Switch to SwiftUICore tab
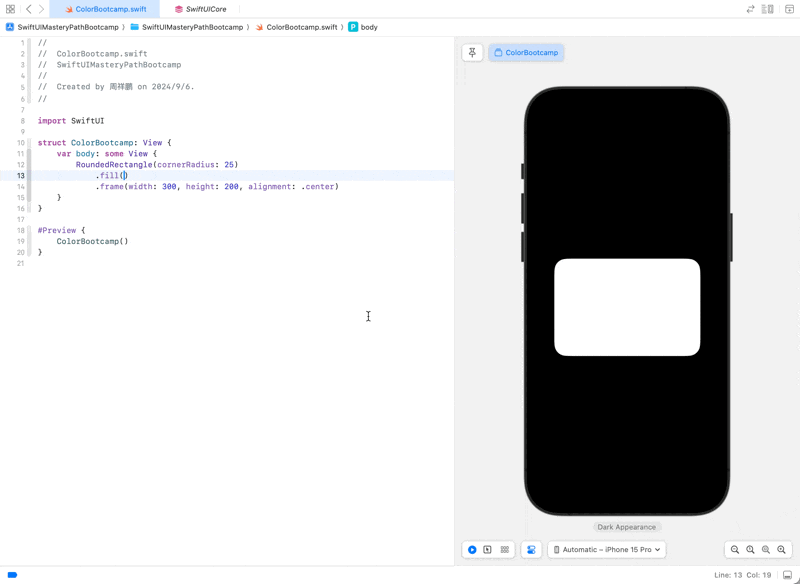800x584 pixels. click(200, 9)
